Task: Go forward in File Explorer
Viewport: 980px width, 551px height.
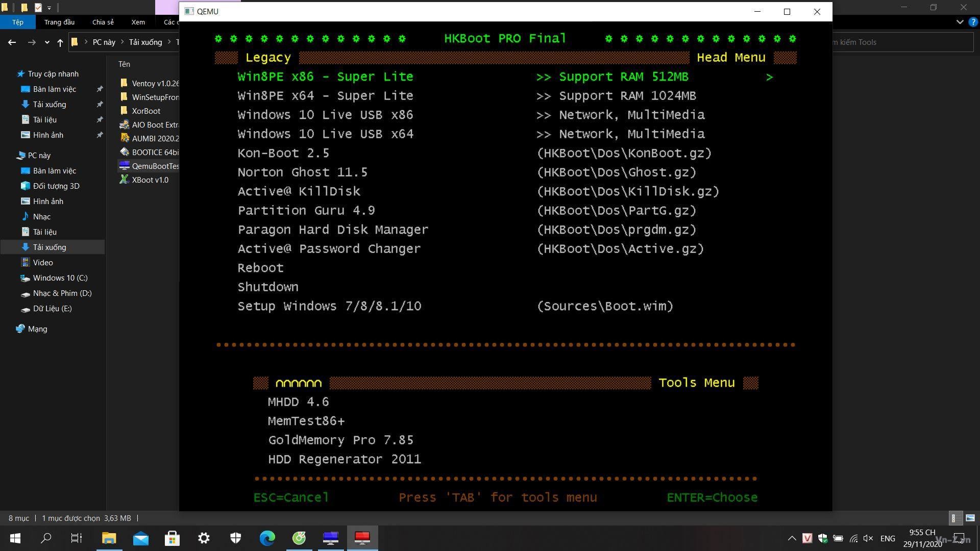Action: (x=32, y=42)
